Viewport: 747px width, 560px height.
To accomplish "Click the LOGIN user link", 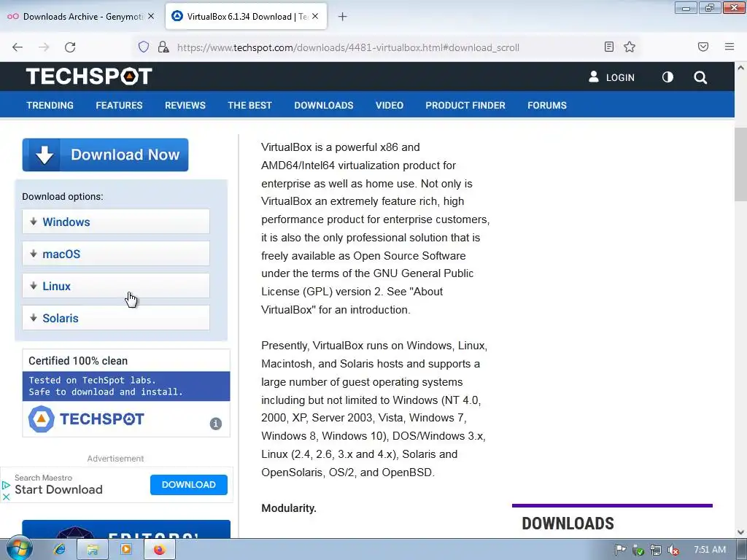I will pos(611,77).
